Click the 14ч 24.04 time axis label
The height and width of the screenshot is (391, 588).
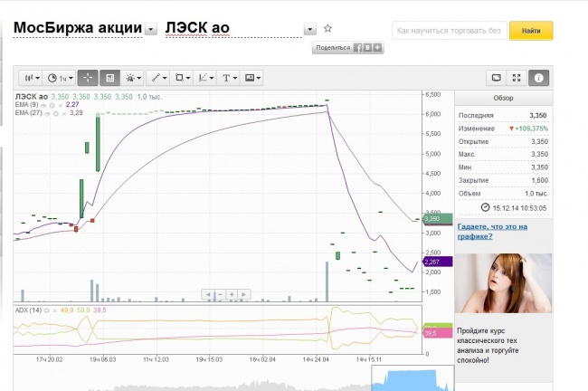316,359
